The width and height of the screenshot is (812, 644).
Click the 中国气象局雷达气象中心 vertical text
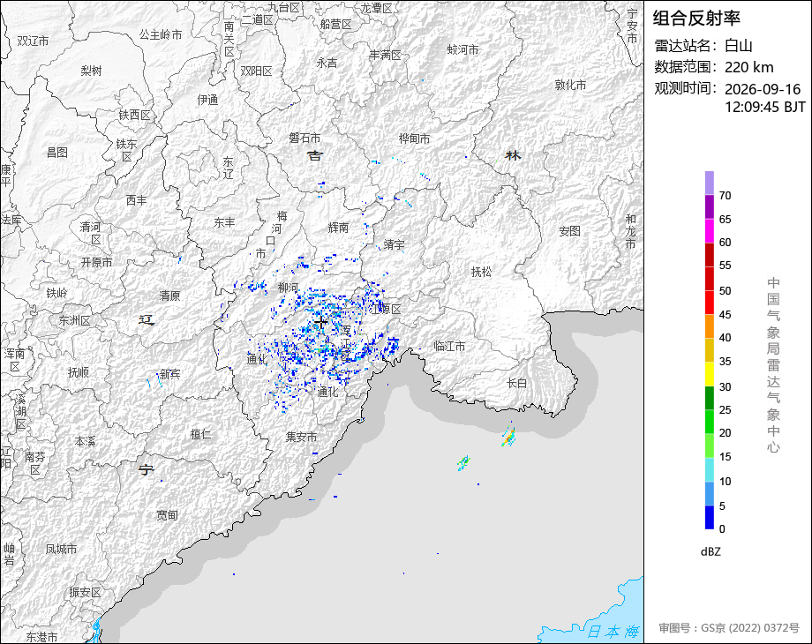[773, 365]
